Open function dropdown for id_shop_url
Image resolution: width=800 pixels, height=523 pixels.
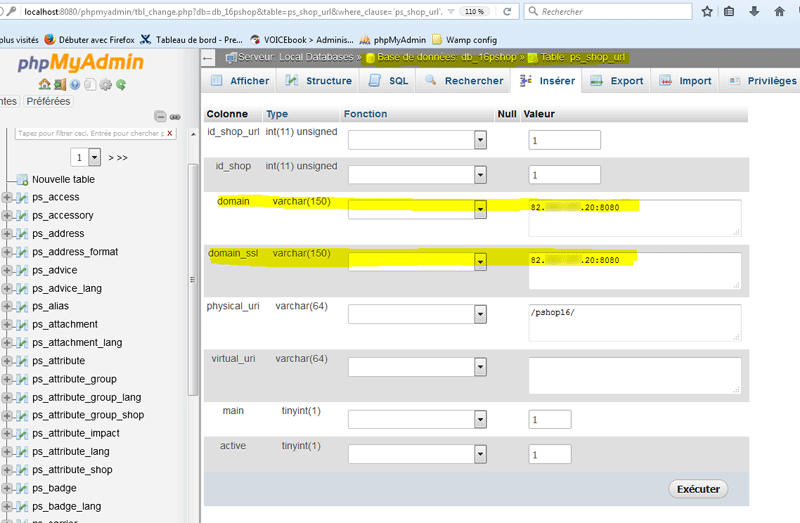[417, 139]
